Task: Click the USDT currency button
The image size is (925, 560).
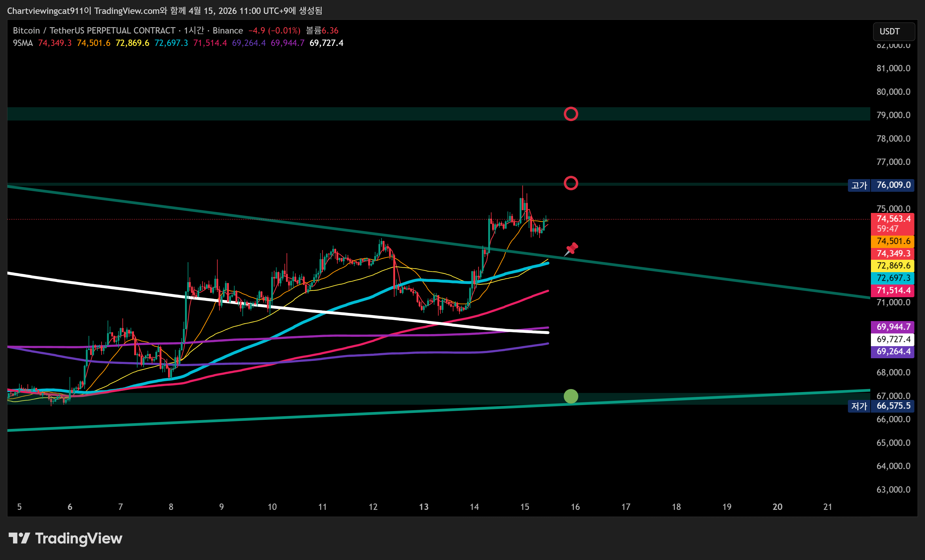Action: pos(893,31)
